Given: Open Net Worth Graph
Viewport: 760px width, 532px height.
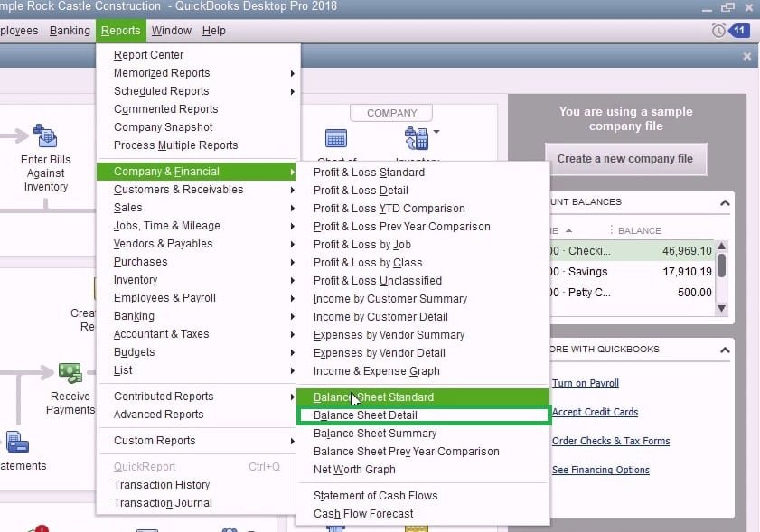Looking at the screenshot, I should (x=423, y=470).
